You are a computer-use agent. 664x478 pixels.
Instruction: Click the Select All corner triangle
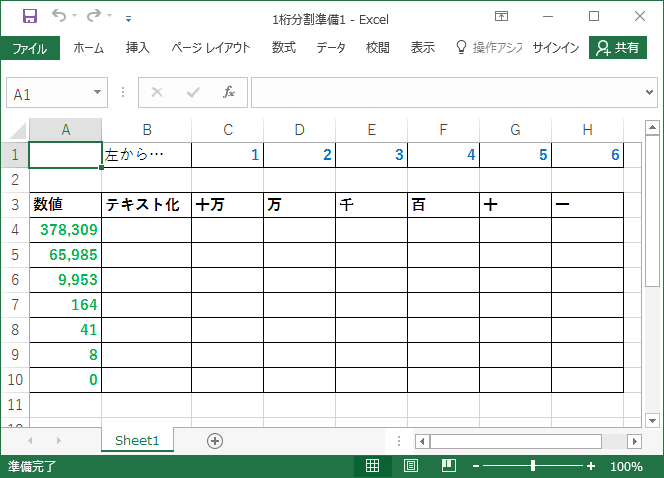coord(17,130)
